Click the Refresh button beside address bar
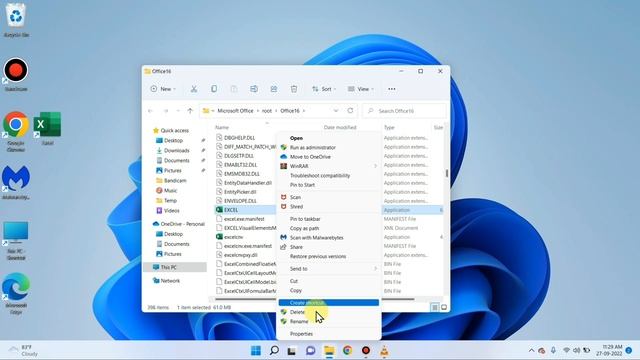This screenshot has height=360, width=640. (x=350, y=111)
